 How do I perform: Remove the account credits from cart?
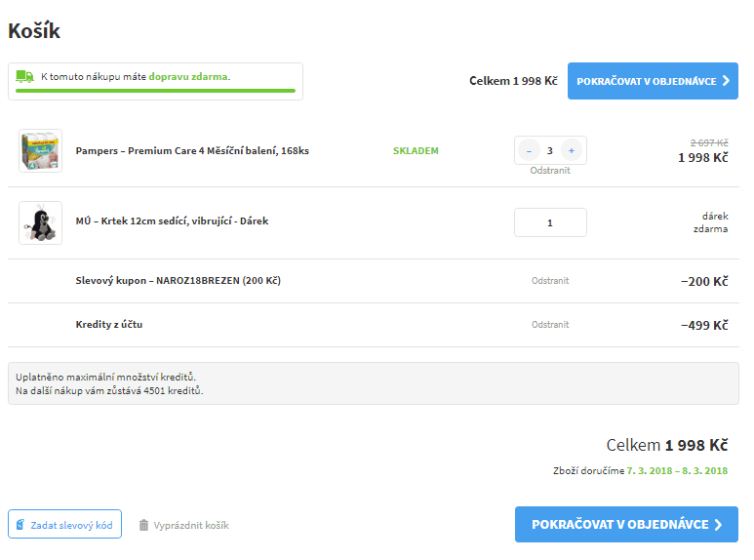click(x=550, y=325)
